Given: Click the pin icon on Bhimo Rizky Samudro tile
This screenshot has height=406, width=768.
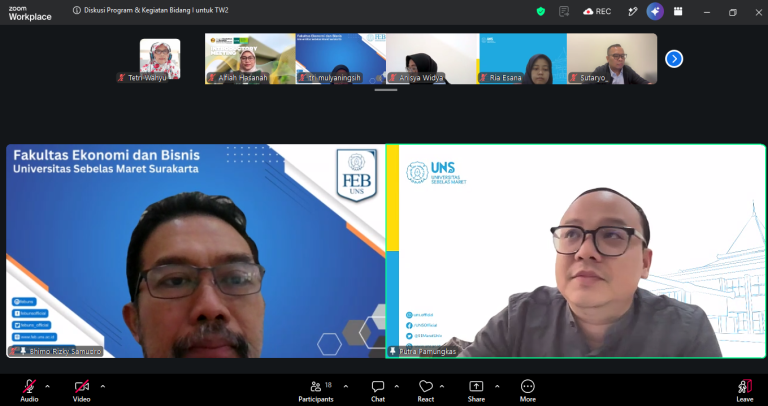Looking at the screenshot, I should point(23,351).
